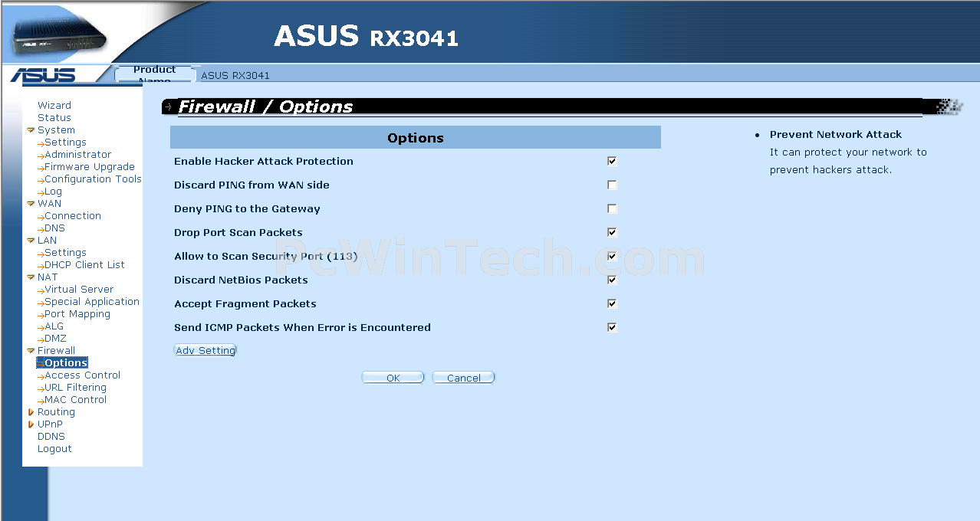Open Access Control page
Screen dimensions: 980x521
(82, 375)
